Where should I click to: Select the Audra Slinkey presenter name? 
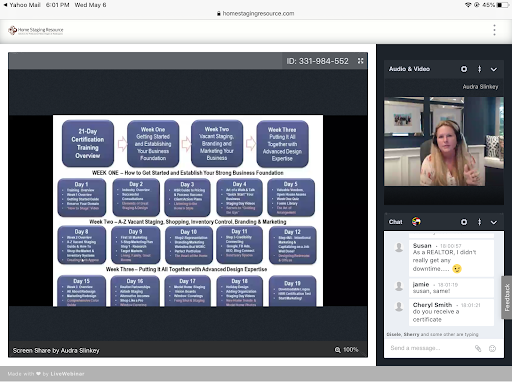click(480, 87)
